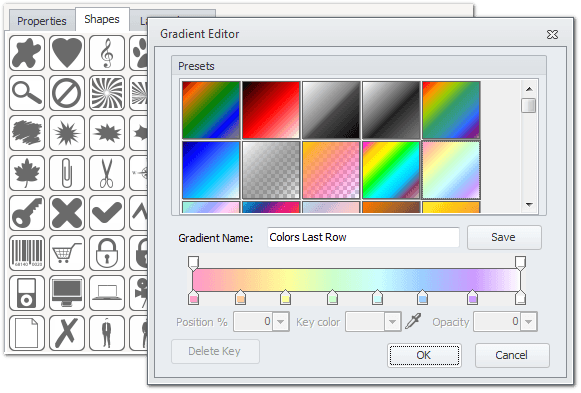
Task: Select the paperclip shape
Action: coord(67,173)
